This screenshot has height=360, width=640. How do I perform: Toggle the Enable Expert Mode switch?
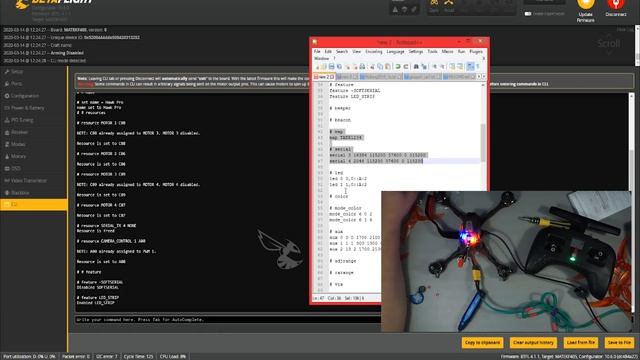[x=528, y=13]
